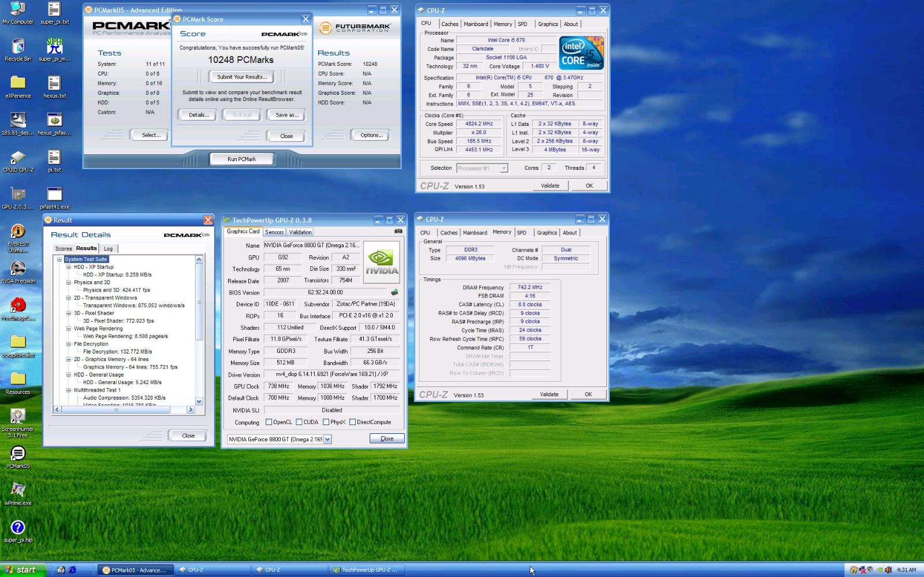This screenshot has width=924, height=577.
Task: Click GPU-Z screenshot camera icon
Action: pyautogui.click(x=398, y=231)
